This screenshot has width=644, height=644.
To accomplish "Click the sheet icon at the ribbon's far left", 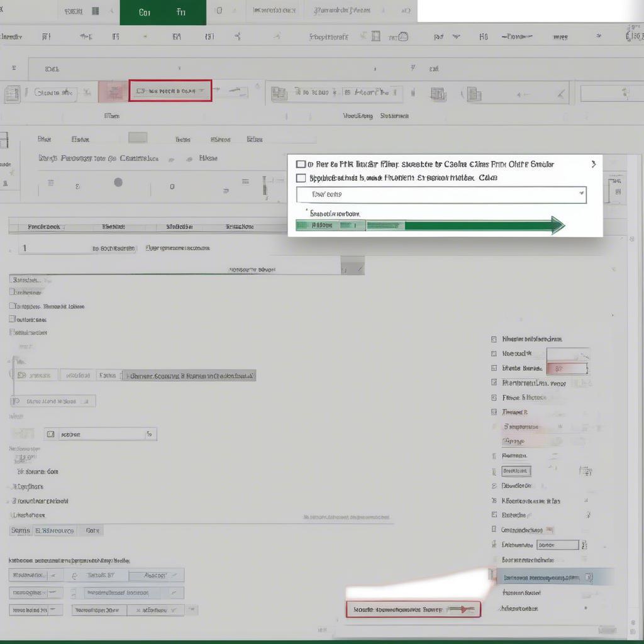I will click(x=12, y=94).
